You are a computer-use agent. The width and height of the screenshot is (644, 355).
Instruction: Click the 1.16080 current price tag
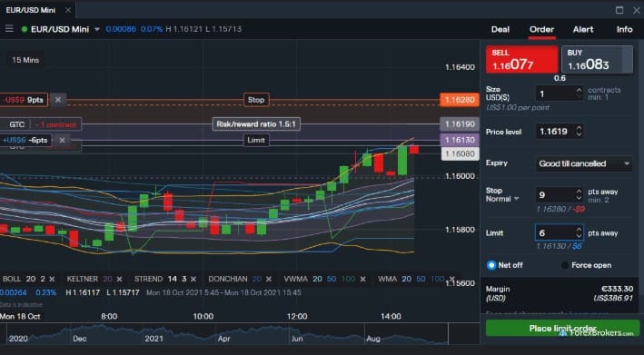(460, 154)
